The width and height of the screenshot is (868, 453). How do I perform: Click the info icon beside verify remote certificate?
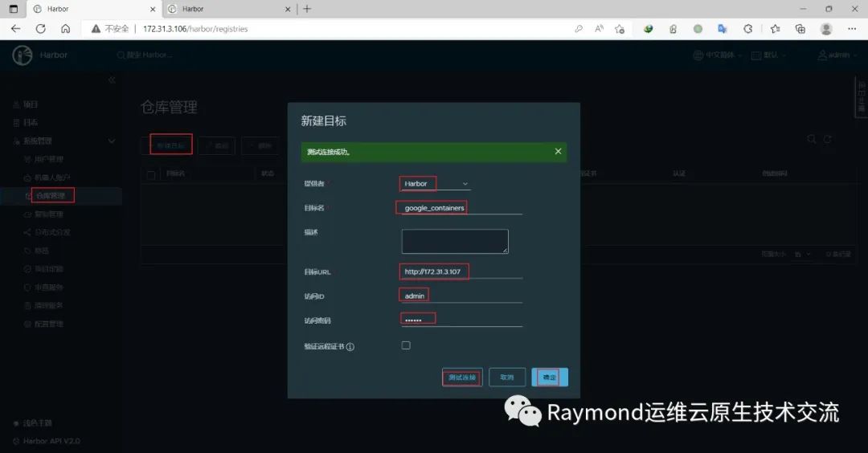pos(350,347)
